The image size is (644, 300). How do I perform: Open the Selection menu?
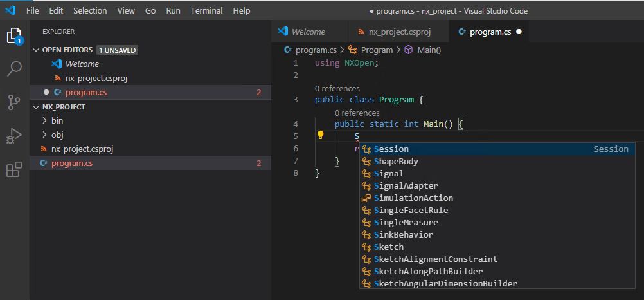click(x=90, y=10)
